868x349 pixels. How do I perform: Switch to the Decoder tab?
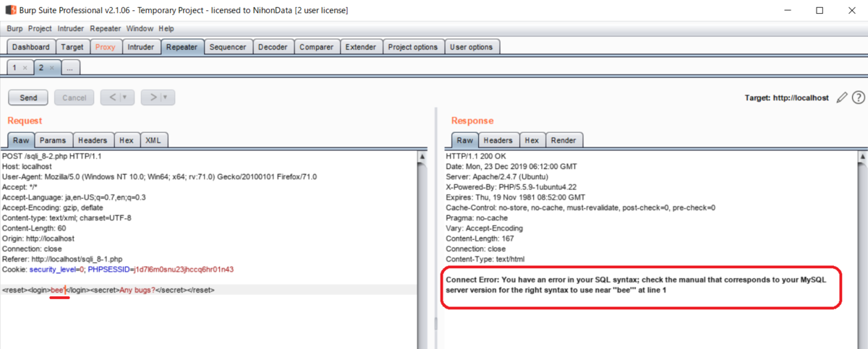click(x=273, y=47)
